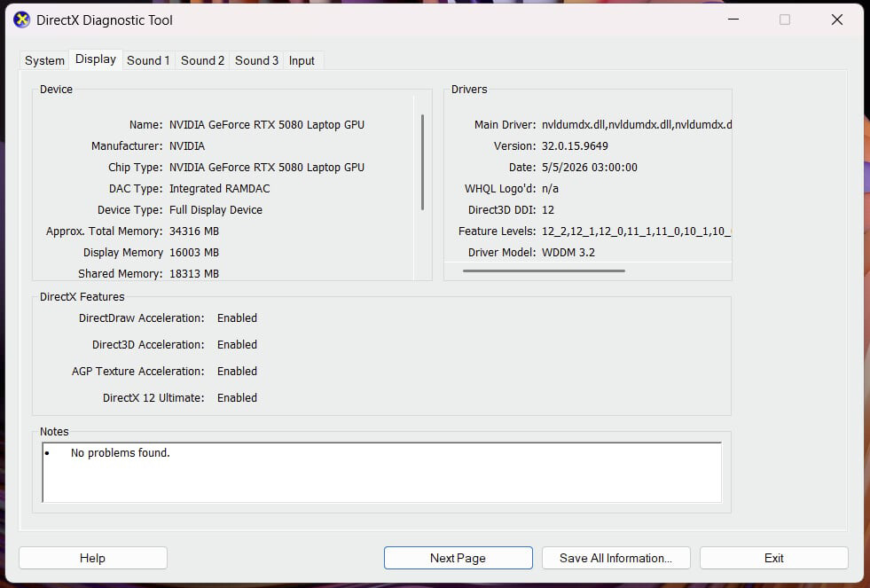870x588 pixels.
Task: Click the Exit button
Action: point(774,558)
